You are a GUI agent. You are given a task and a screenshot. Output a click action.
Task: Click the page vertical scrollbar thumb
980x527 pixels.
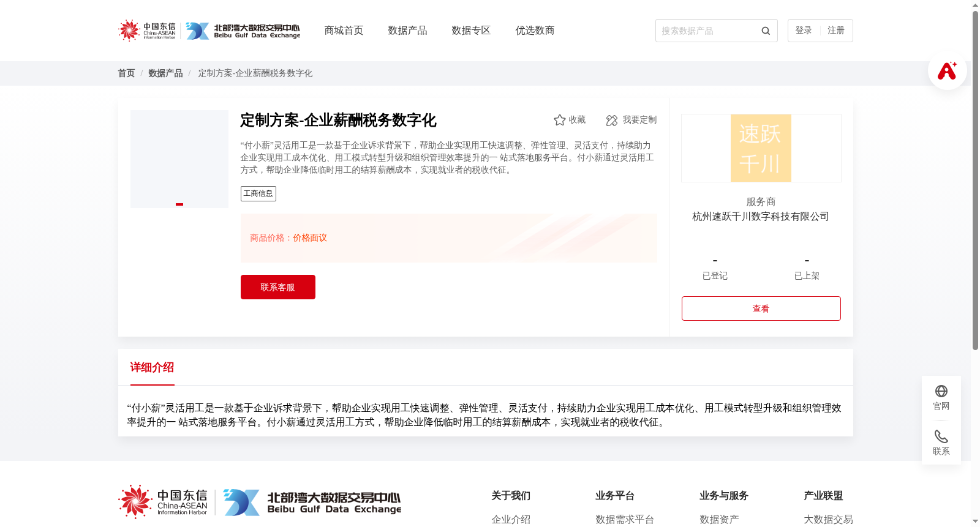(x=975, y=181)
